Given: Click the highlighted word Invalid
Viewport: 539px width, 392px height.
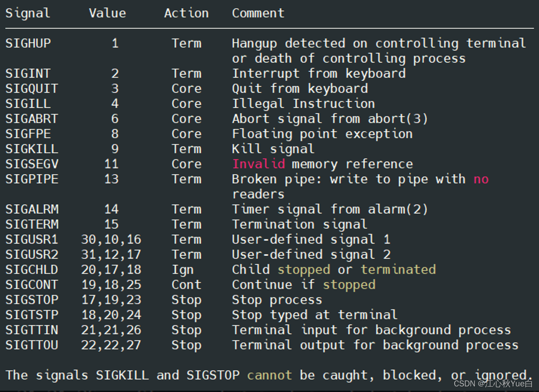Looking at the screenshot, I should point(258,164).
